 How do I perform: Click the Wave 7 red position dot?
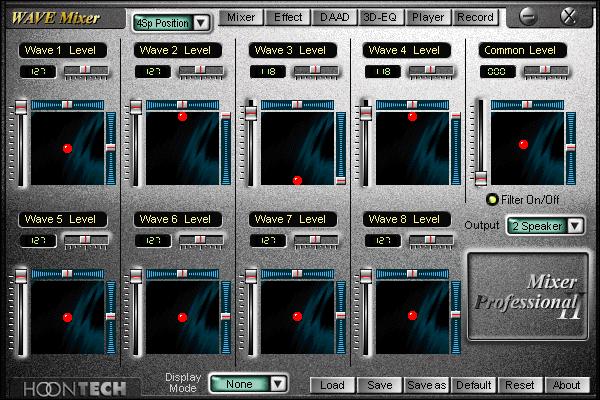(x=297, y=317)
